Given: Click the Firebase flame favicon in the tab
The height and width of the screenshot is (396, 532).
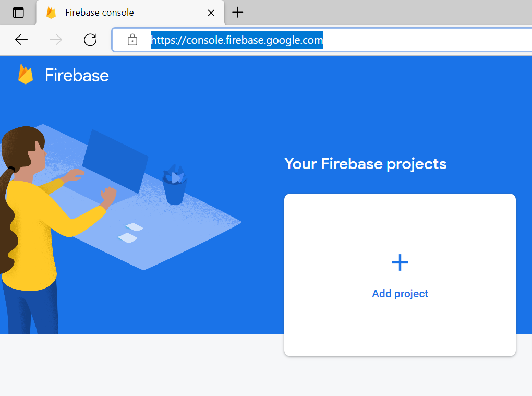Looking at the screenshot, I should pyautogui.click(x=51, y=13).
